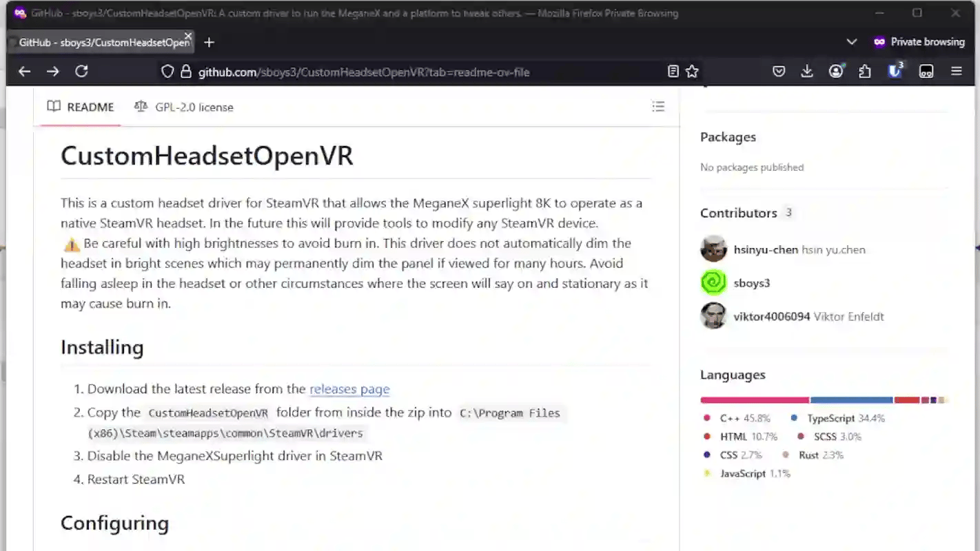Open viktor4006094 contributor profile

pyautogui.click(x=772, y=317)
